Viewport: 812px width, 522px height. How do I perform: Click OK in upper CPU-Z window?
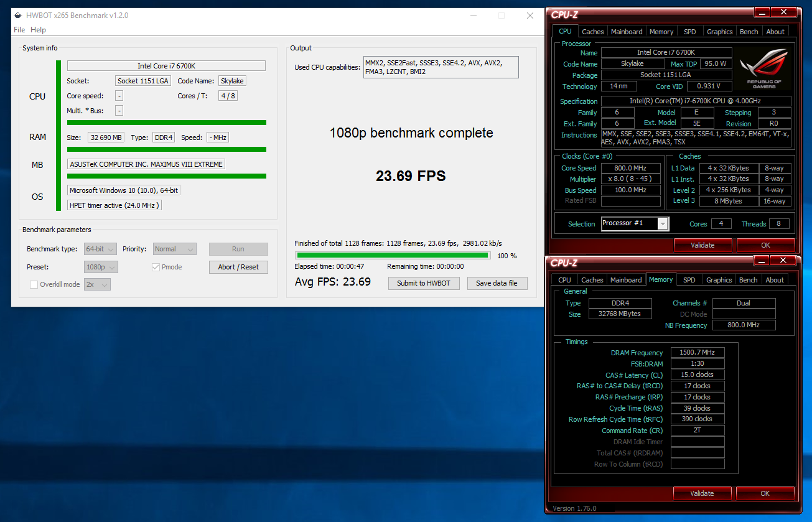pyautogui.click(x=765, y=245)
